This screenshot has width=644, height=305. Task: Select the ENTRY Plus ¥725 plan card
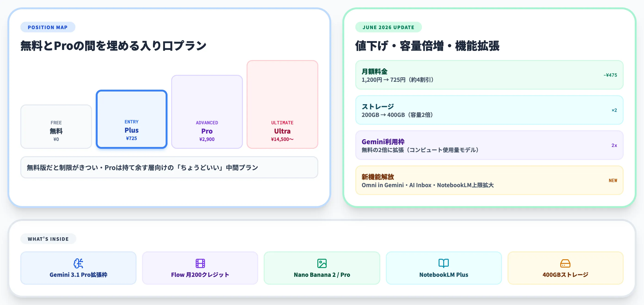pos(131,119)
